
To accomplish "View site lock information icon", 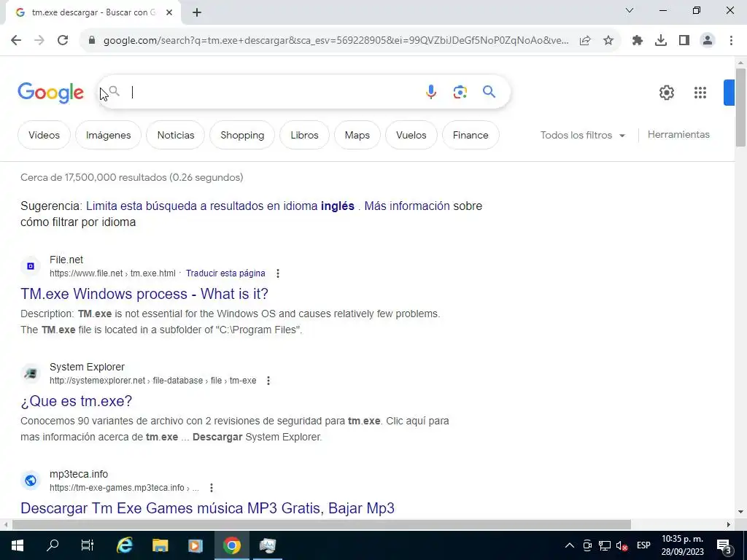I will pos(92,41).
